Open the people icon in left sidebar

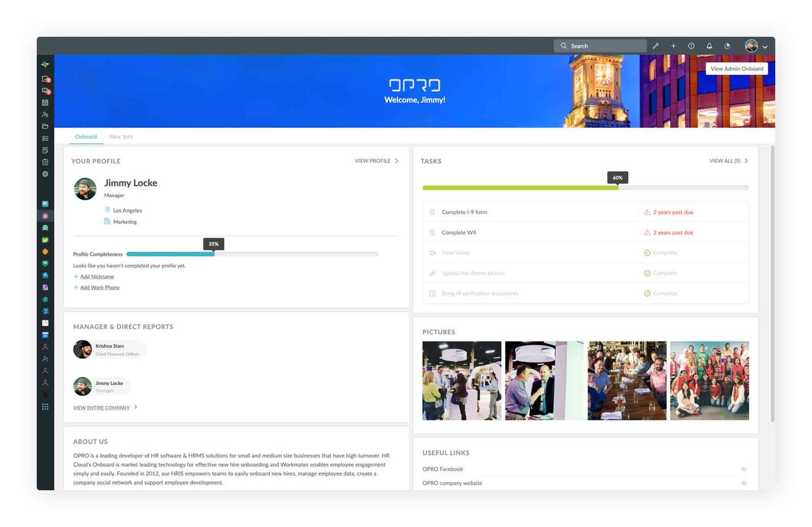(x=45, y=114)
